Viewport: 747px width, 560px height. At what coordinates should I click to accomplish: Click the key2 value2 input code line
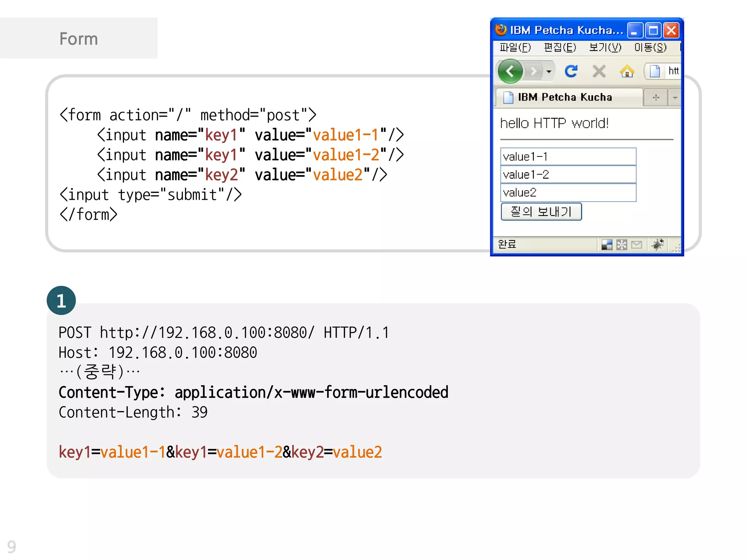(x=242, y=175)
